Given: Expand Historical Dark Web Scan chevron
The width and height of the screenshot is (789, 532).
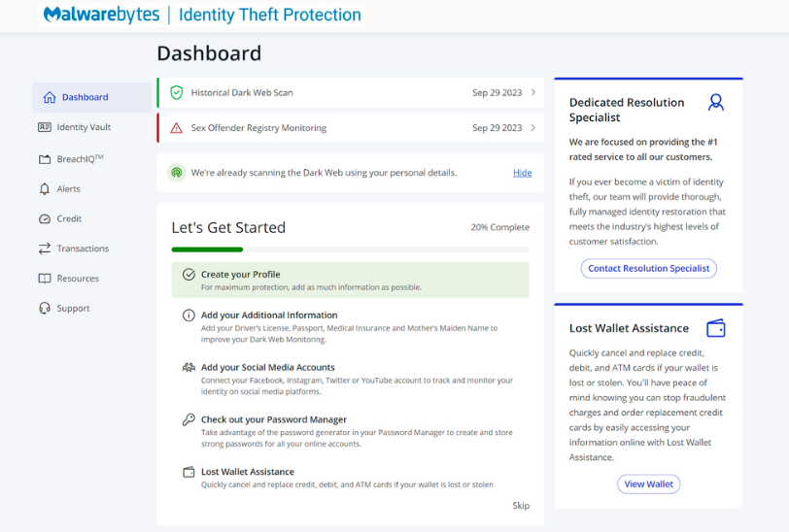Looking at the screenshot, I should tap(533, 93).
